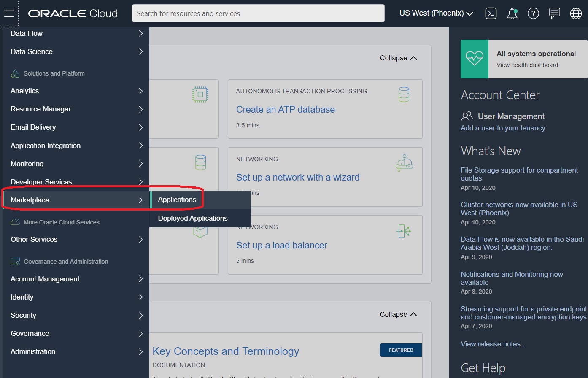The height and width of the screenshot is (378, 588).
Task: Open the US West (Phoenix) region dropdown
Action: tap(436, 13)
